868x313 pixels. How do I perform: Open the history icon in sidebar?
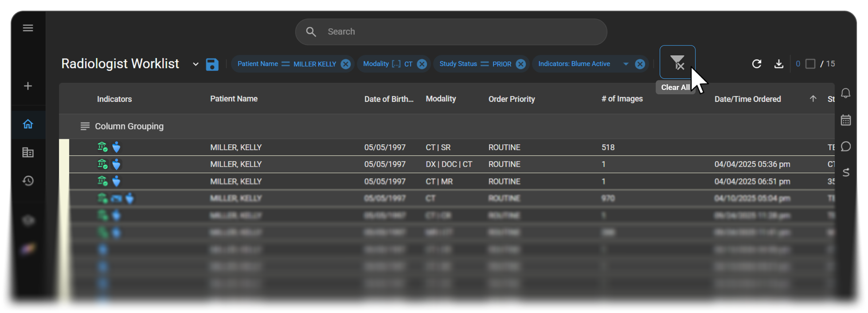28,181
